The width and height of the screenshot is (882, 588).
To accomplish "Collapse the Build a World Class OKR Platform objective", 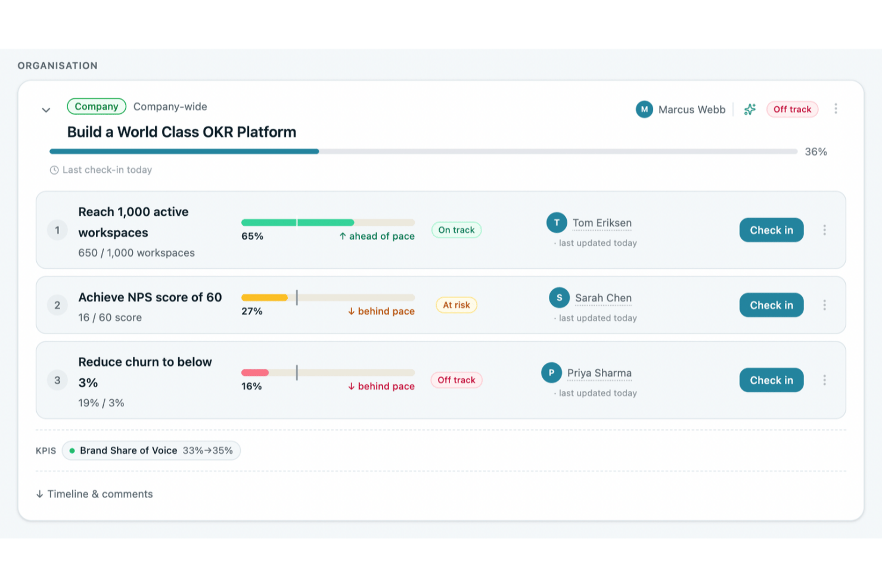I will (x=46, y=110).
